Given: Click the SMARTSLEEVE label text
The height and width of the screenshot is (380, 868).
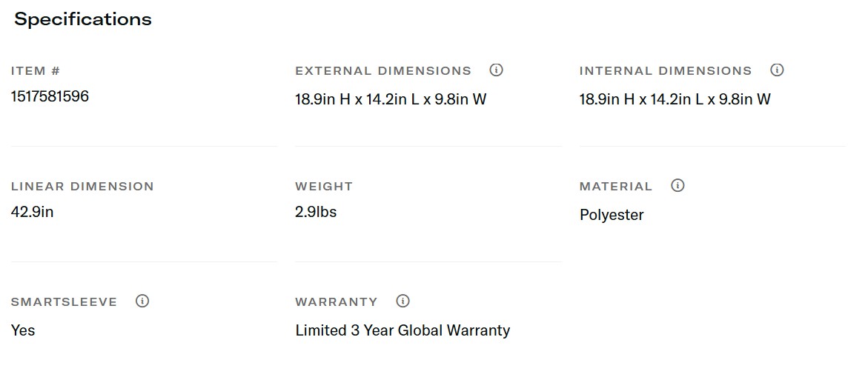Looking at the screenshot, I should 64,302.
